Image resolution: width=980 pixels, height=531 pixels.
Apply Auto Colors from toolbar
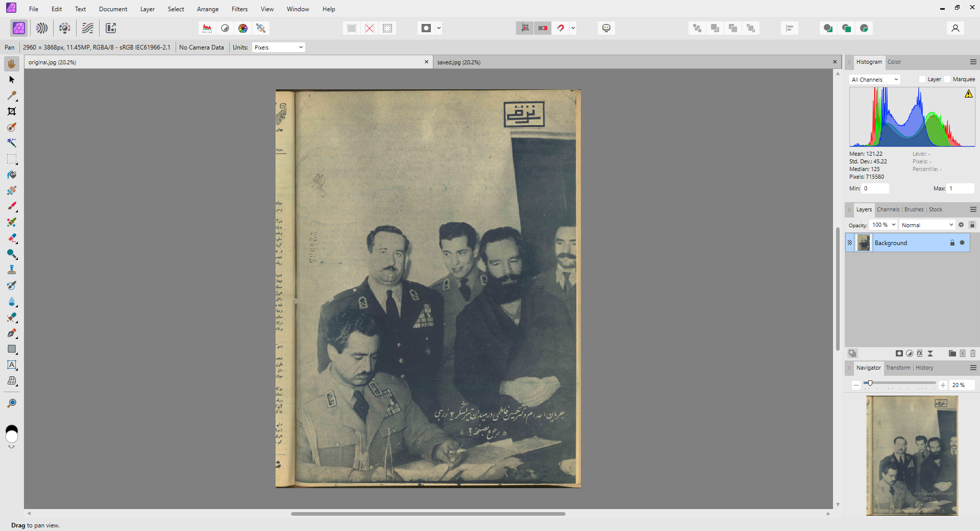click(x=243, y=28)
